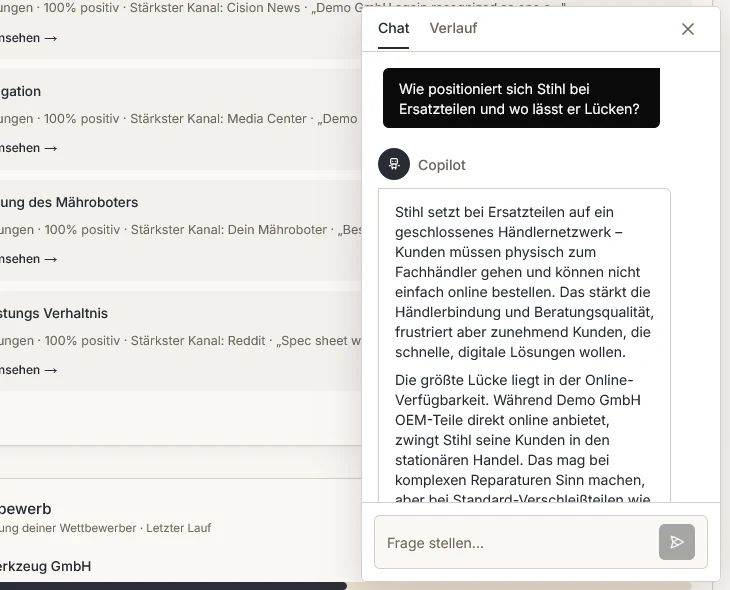Close the Copilot chat panel
Screen dimensions: 730x590
click(688, 29)
